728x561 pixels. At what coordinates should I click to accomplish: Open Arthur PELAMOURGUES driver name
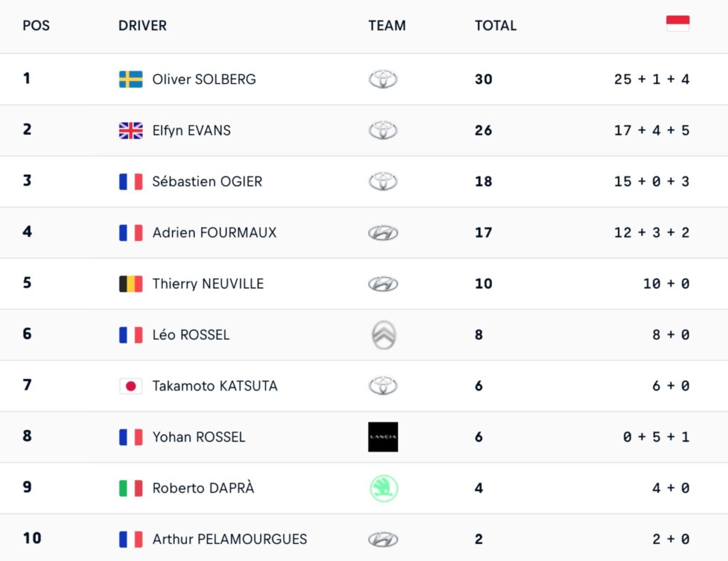(230, 539)
